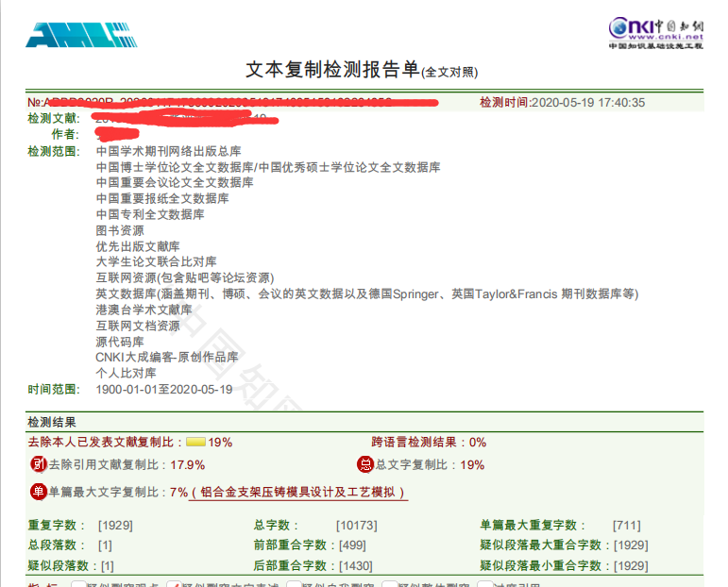
Task: Toggle the 疑似自我剽窃 checkbox
Action: coord(294,585)
